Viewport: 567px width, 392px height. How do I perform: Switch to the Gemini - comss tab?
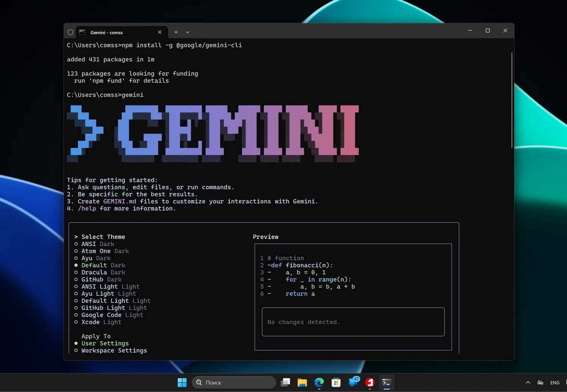(x=121, y=32)
